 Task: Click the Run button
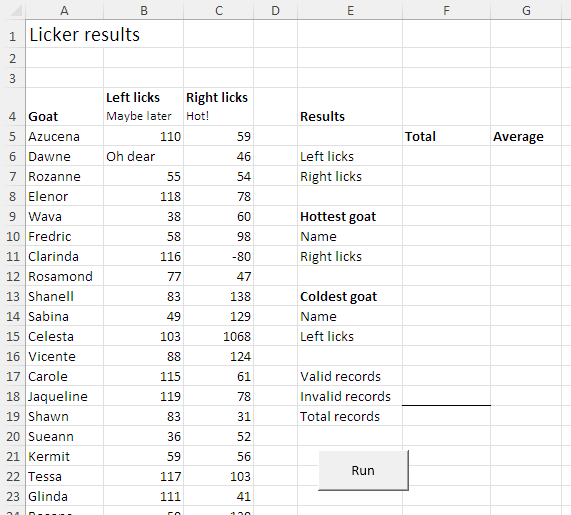(363, 470)
